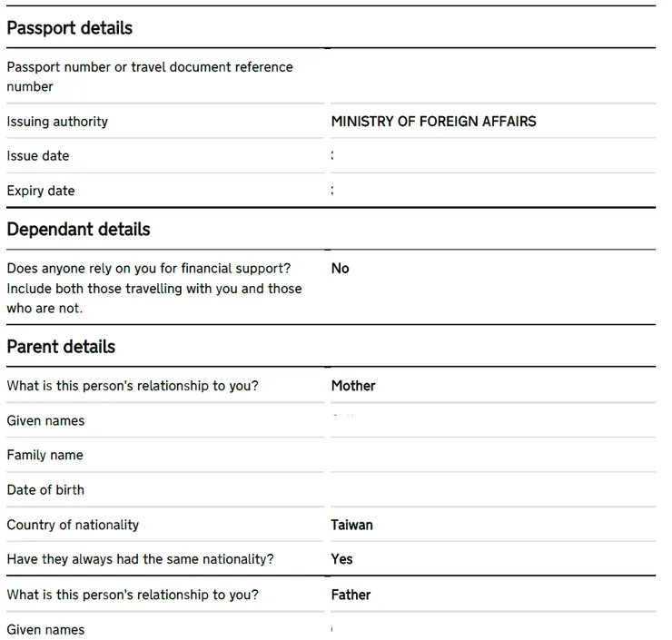Select the relationship question beside Mother
This screenshot has width=672, height=640.
[133, 386]
